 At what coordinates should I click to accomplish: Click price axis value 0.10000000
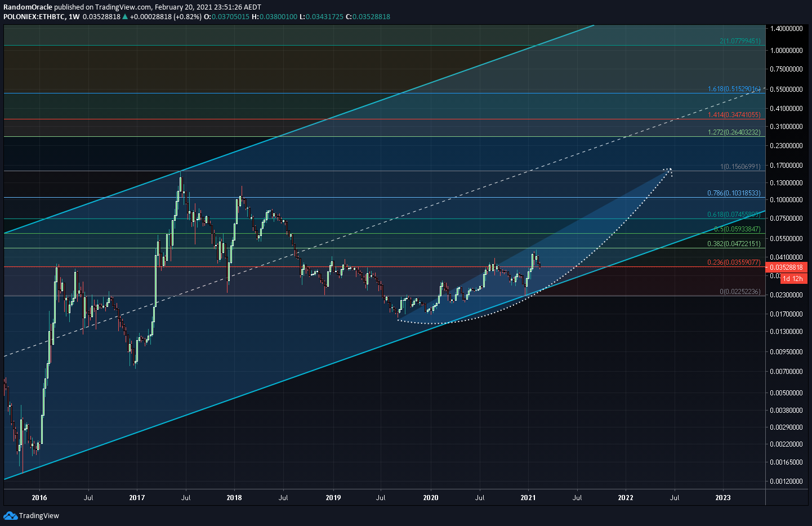pos(786,200)
